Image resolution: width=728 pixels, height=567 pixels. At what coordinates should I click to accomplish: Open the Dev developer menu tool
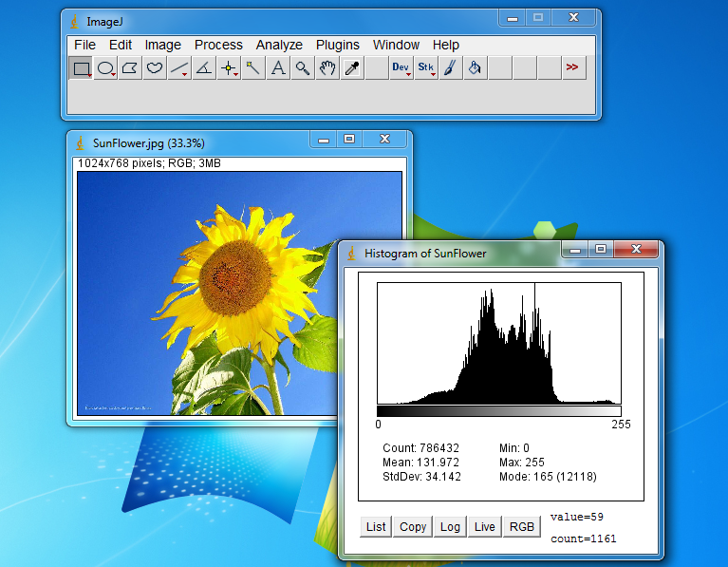point(401,68)
